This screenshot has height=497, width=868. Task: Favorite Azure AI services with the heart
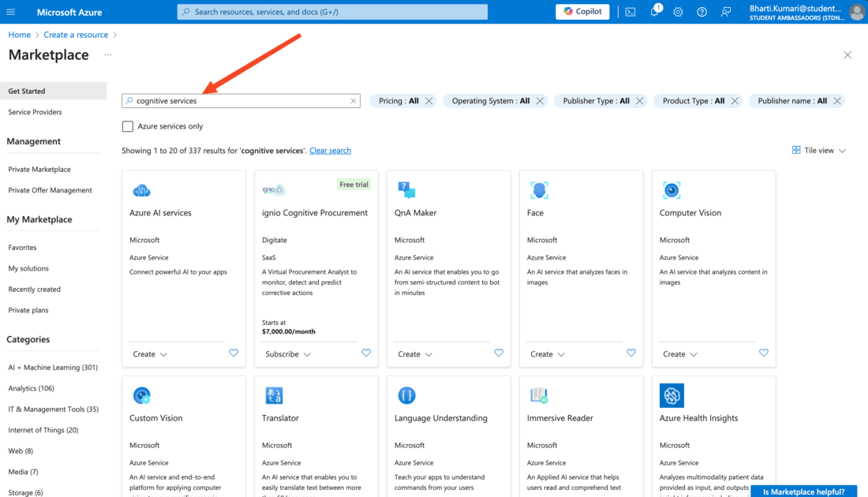pos(234,353)
